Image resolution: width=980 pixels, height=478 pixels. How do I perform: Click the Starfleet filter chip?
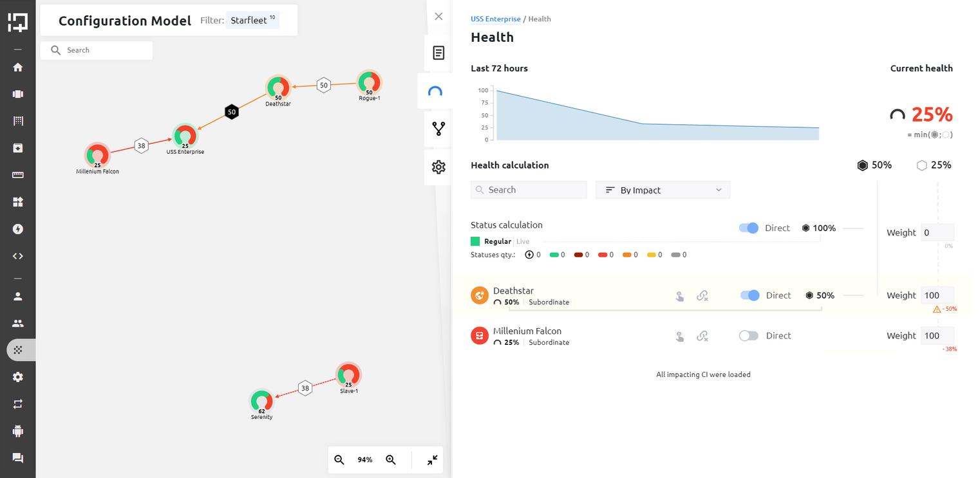point(253,20)
